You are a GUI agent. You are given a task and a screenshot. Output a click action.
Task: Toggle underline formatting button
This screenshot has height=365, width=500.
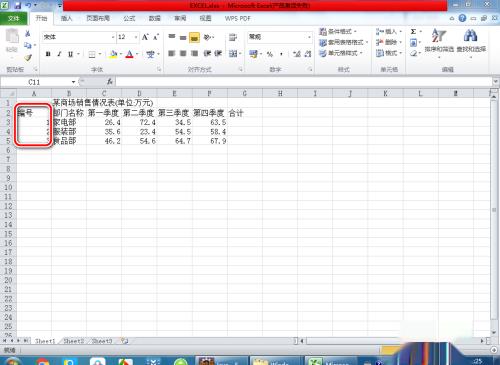pos(70,54)
